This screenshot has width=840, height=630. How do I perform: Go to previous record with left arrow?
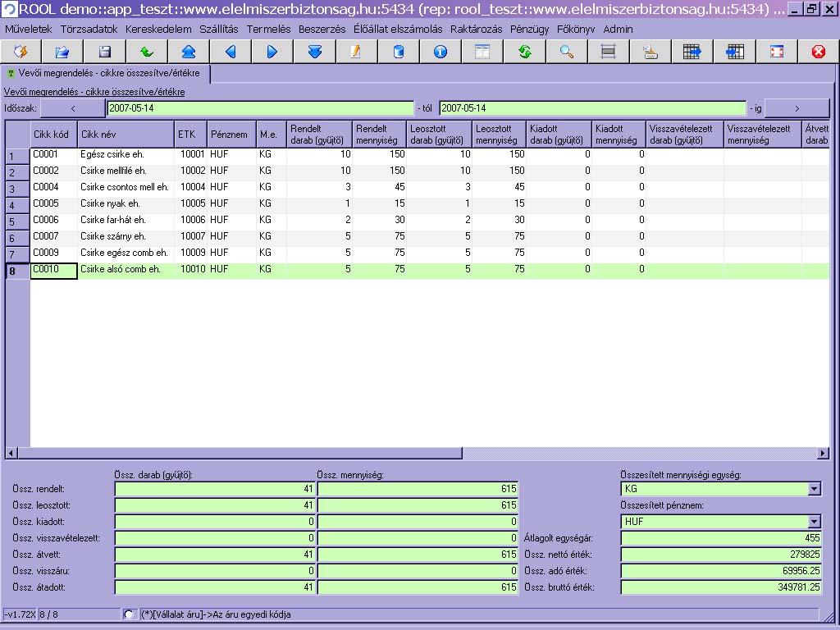click(x=231, y=52)
